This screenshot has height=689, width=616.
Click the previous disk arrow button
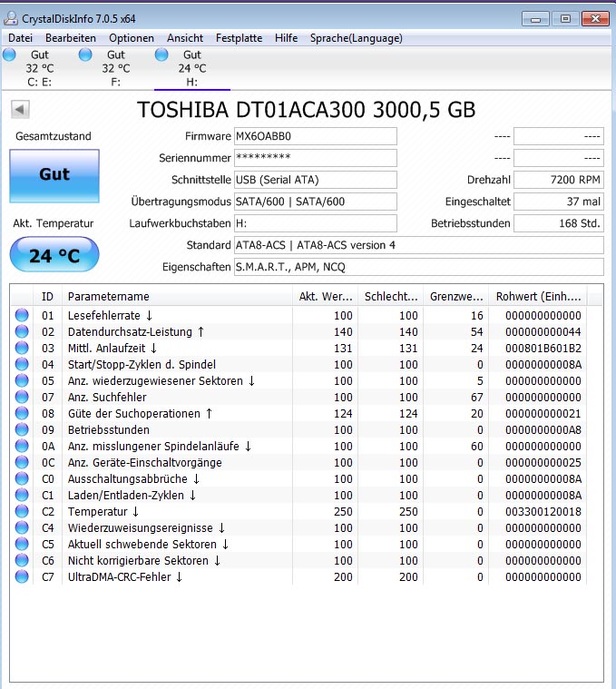pos(20,110)
